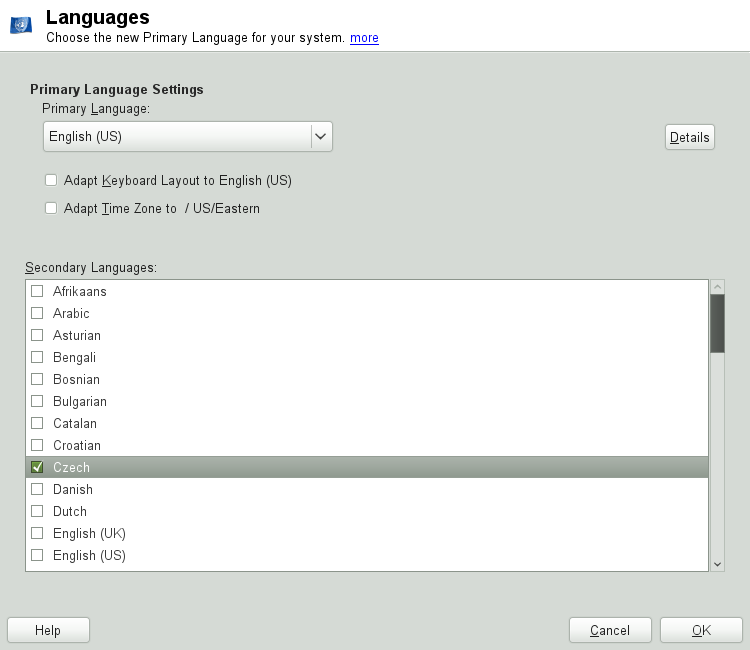Click the scroll up arrow in list
The image size is (750, 650).
717,286
